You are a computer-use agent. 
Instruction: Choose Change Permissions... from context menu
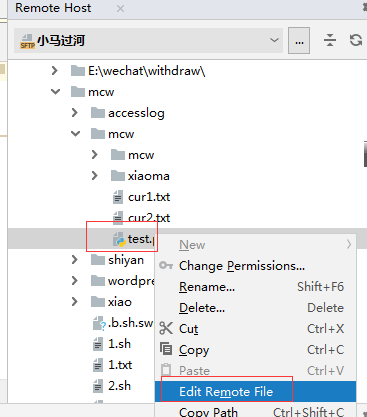tap(255, 266)
